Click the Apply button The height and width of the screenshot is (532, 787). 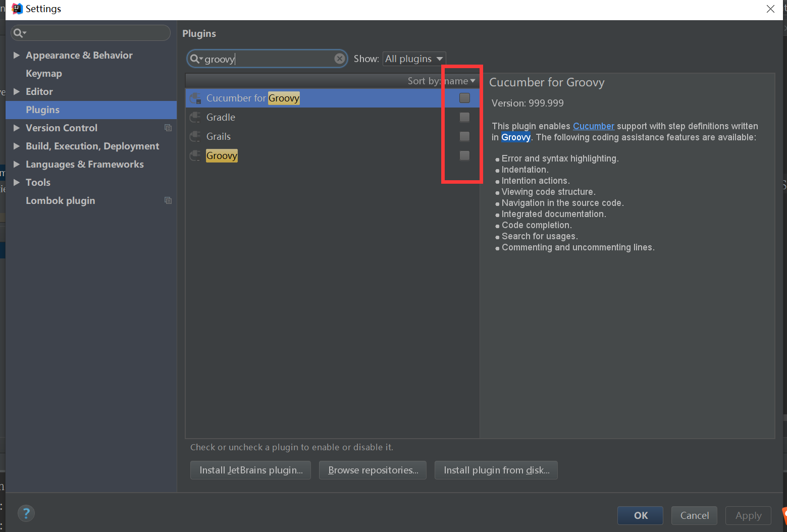[x=748, y=515]
